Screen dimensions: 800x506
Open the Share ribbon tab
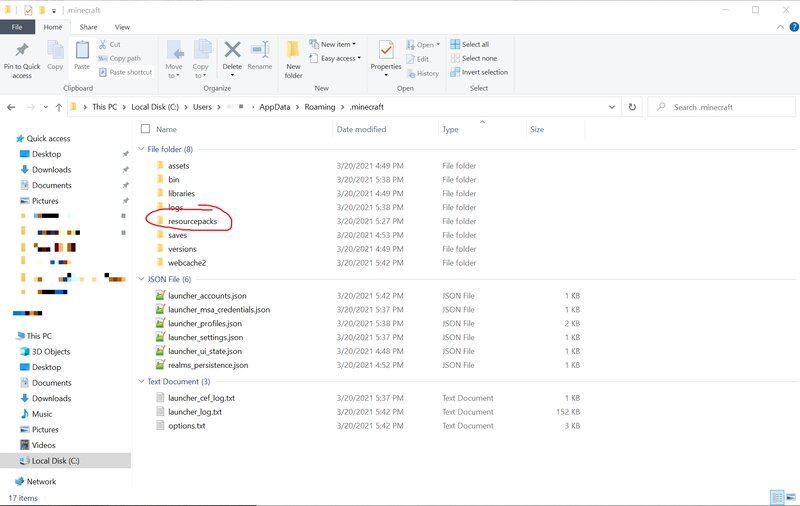coord(88,27)
